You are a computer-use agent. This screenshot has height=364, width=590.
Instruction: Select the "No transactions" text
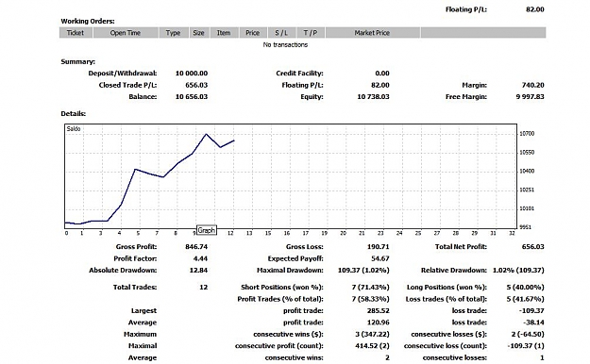tap(285, 44)
